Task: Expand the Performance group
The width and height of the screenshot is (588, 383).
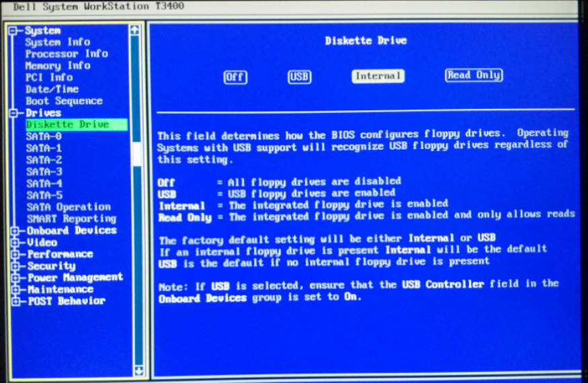Action: click(14, 255)
